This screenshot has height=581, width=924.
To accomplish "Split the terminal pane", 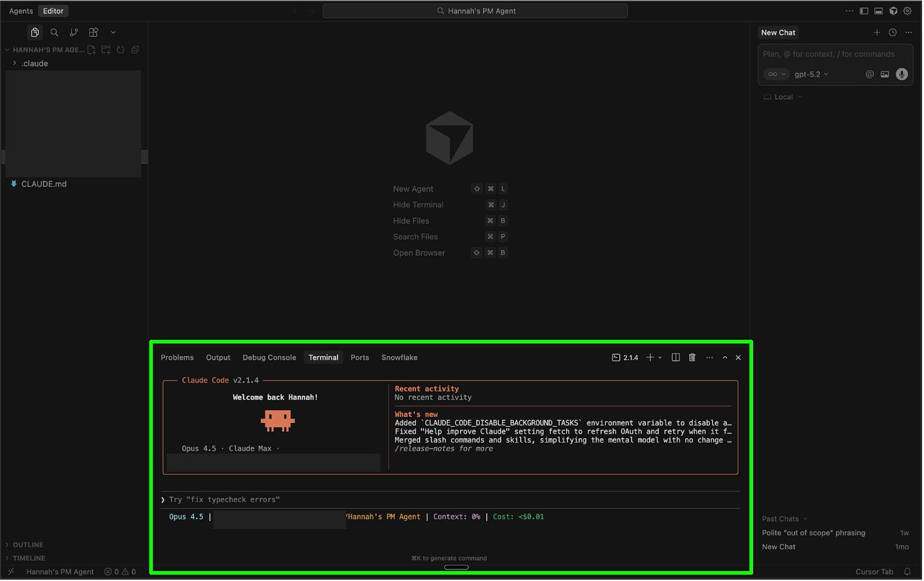I will [676, 357].
